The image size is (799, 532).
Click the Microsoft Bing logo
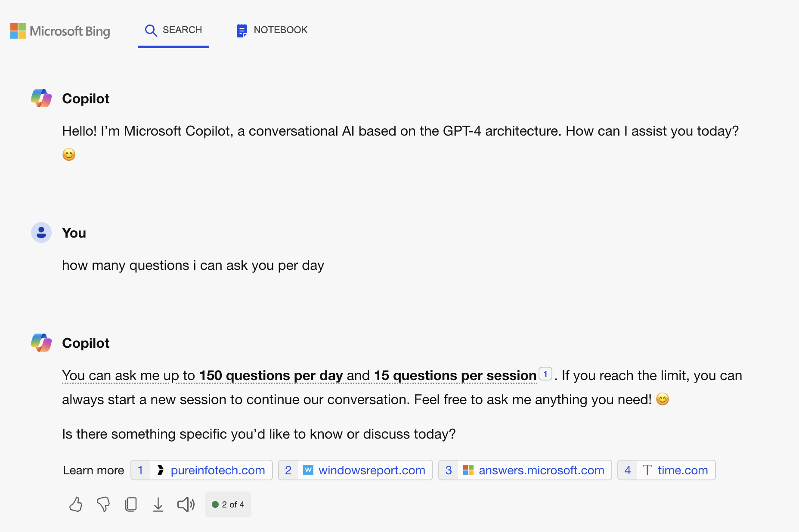point(59,31)
